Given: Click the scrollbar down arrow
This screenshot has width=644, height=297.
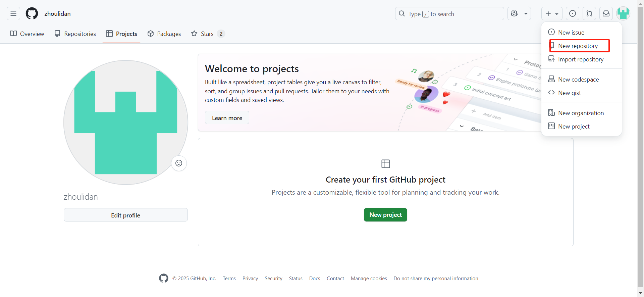Looking at the screenshot, I should point(641,293).
